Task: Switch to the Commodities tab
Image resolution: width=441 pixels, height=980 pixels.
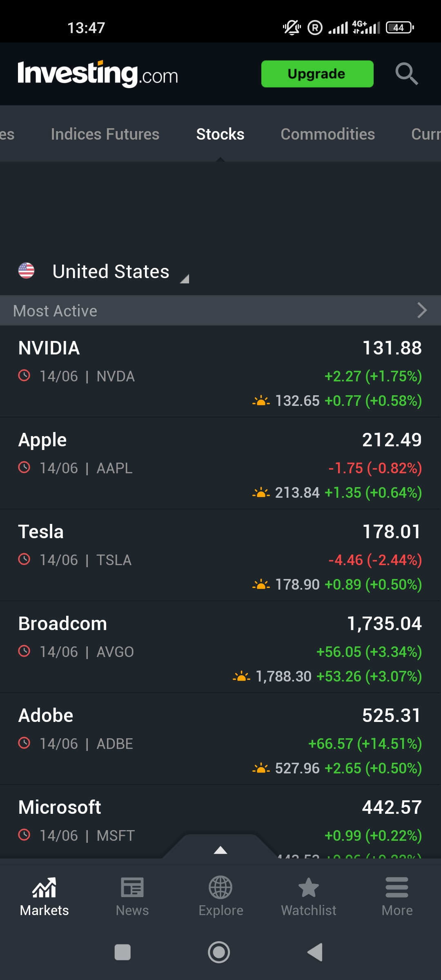Action: tap(327, 134)
